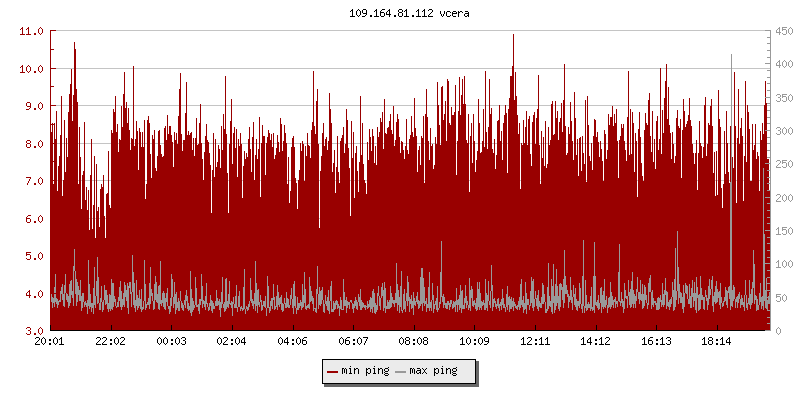This screenshot has width=800, height=400.
Task: Click the red min ping legend swatch
Action: (x=332, y=371)
